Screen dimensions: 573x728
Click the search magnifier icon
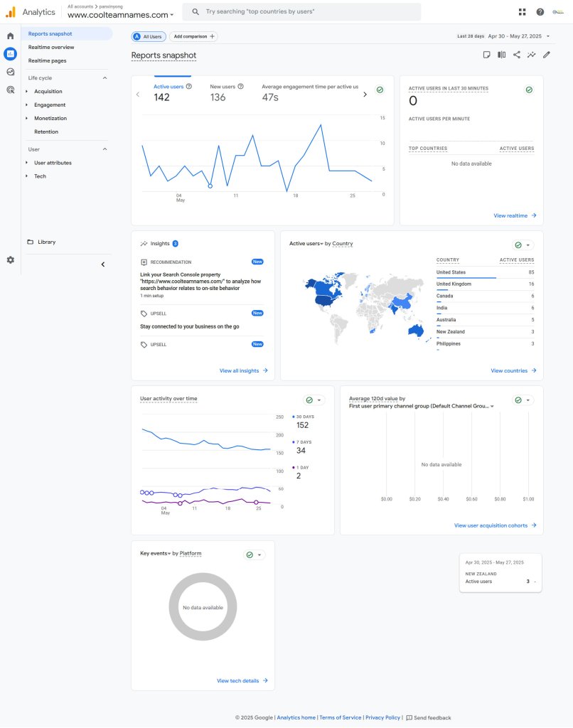[196, 11]
